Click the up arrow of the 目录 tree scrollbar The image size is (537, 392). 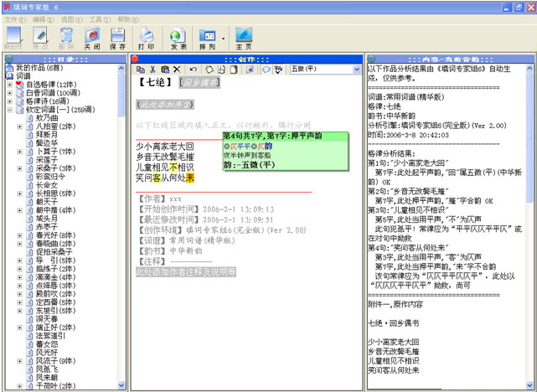(x=121, y=68)
